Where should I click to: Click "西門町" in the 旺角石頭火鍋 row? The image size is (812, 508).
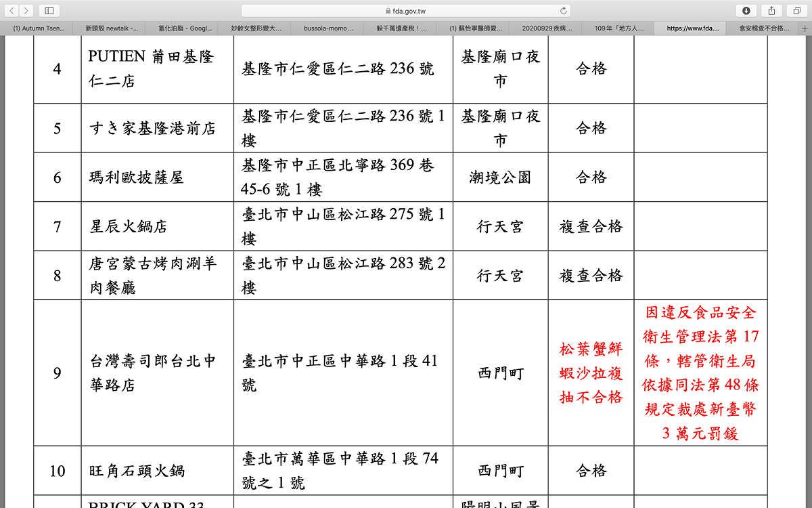tap(501, 470)
